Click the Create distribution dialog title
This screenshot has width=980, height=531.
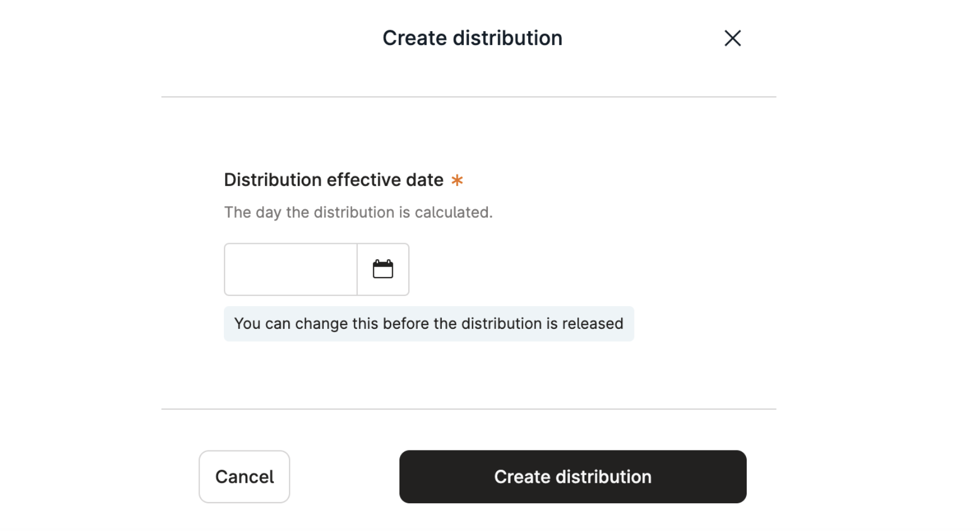click(x=472, y=38)
